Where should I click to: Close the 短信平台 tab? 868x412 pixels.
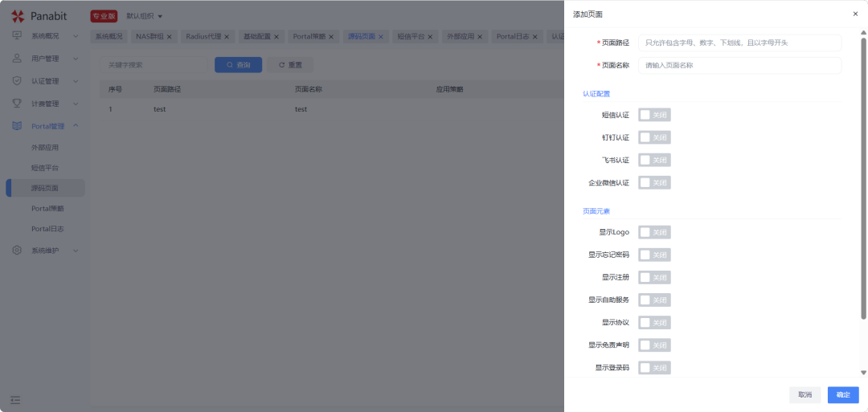[x=429, y=36]
